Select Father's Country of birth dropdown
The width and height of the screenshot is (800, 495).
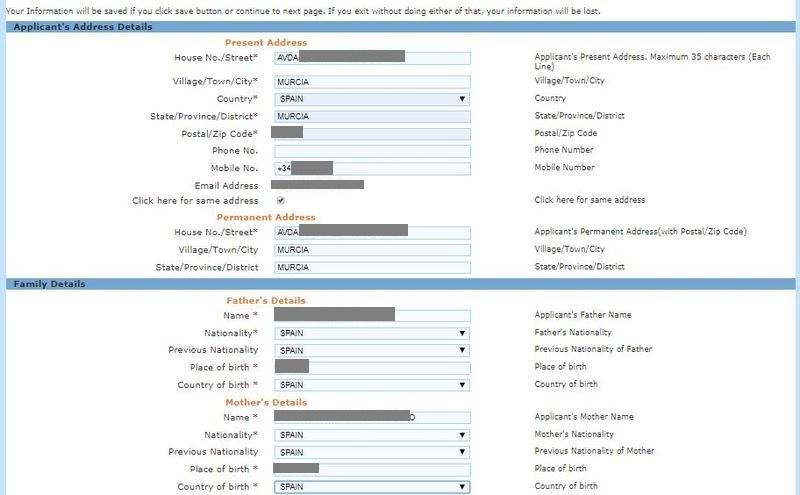372,385
